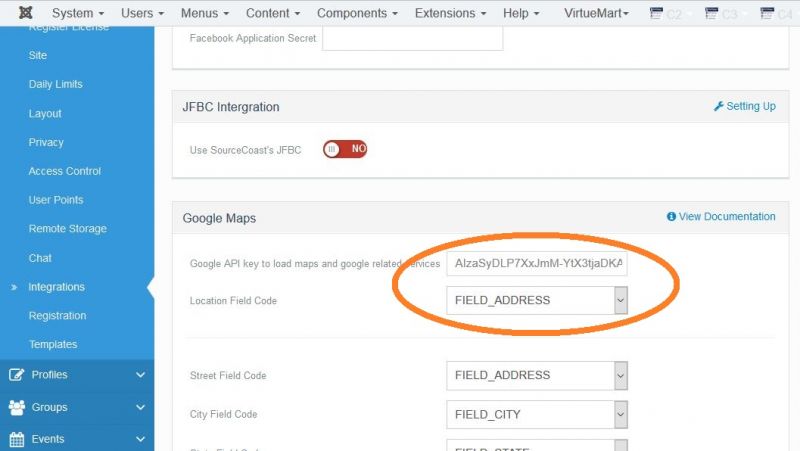The height and width of the screenshot is (451, 800).
Task: Click the JFBC Intergration panel heading
Action: point(231,107)
